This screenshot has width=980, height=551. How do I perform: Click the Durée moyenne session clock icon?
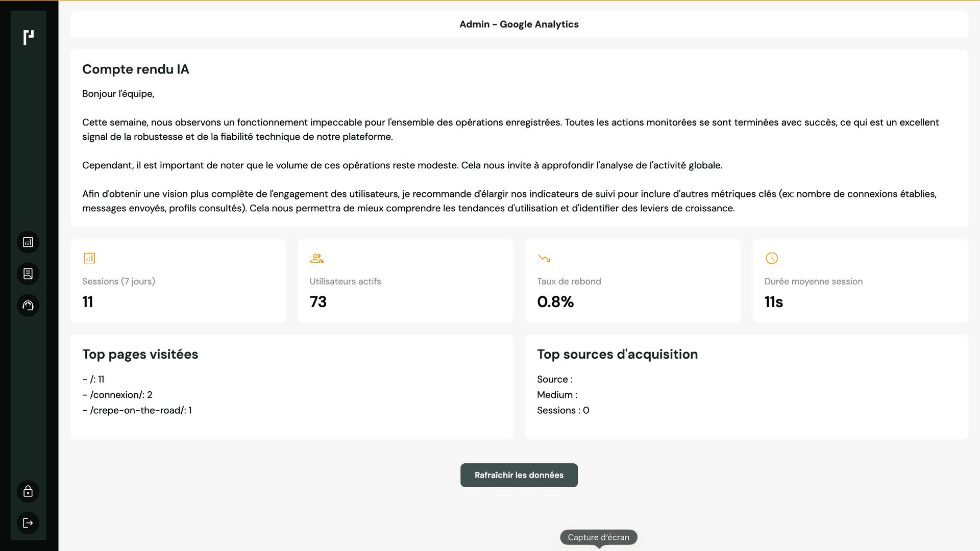pyautogui.click(x=771, y=258)
